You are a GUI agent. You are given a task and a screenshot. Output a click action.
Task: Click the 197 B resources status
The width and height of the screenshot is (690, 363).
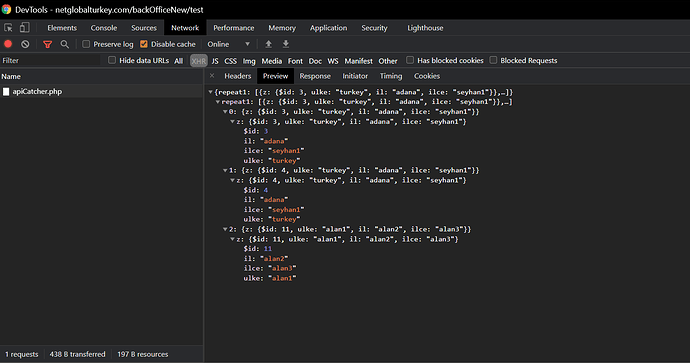pos(143,354)
